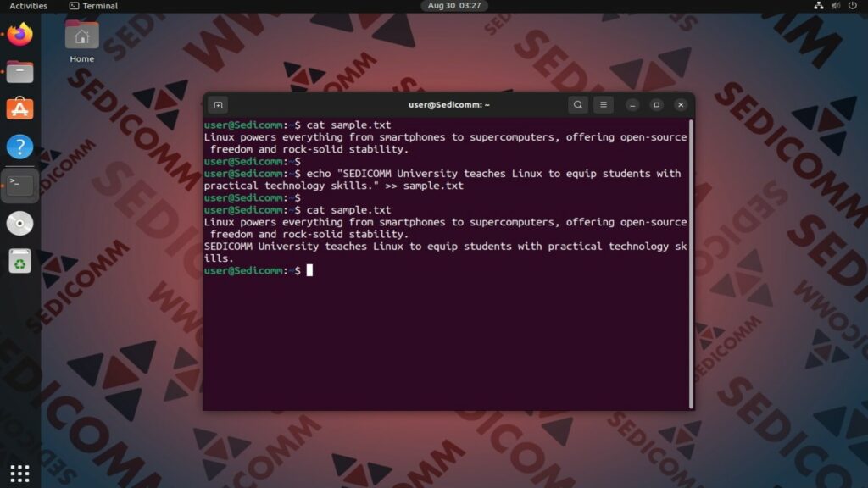
Task: Open the Aug 30 03:27 clock menu
Action: pyautogui.click(x=454, y=6)
